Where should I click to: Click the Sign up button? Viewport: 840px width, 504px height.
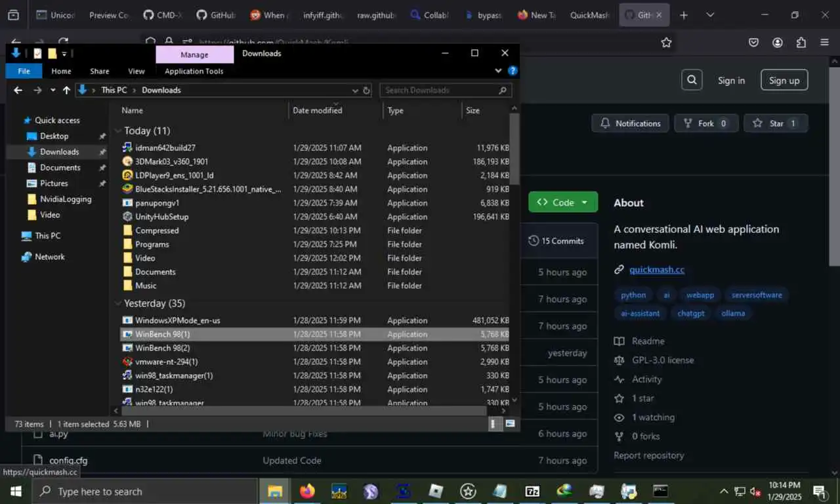click(784, 80)
